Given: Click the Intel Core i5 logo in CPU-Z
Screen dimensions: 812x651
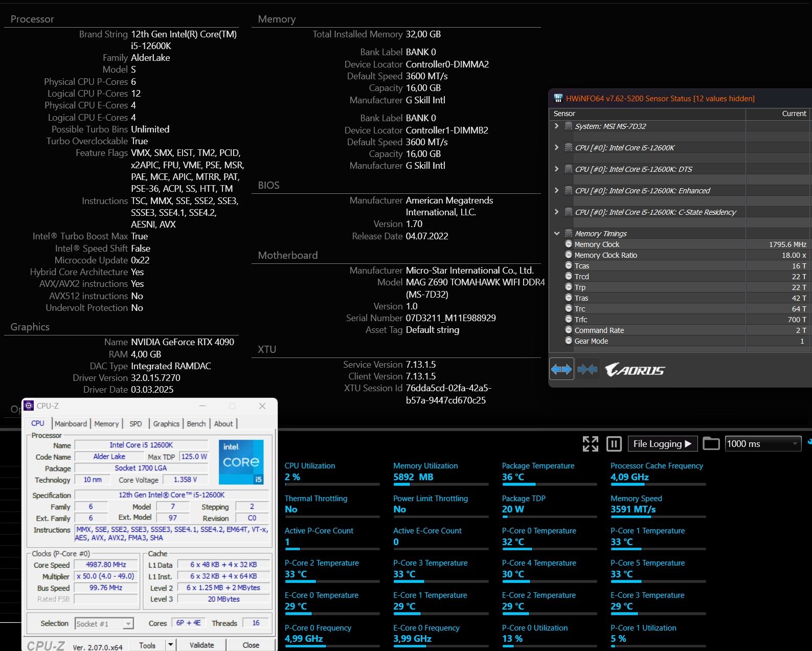Looking at the screenshot, I should (x=241, y=462).
